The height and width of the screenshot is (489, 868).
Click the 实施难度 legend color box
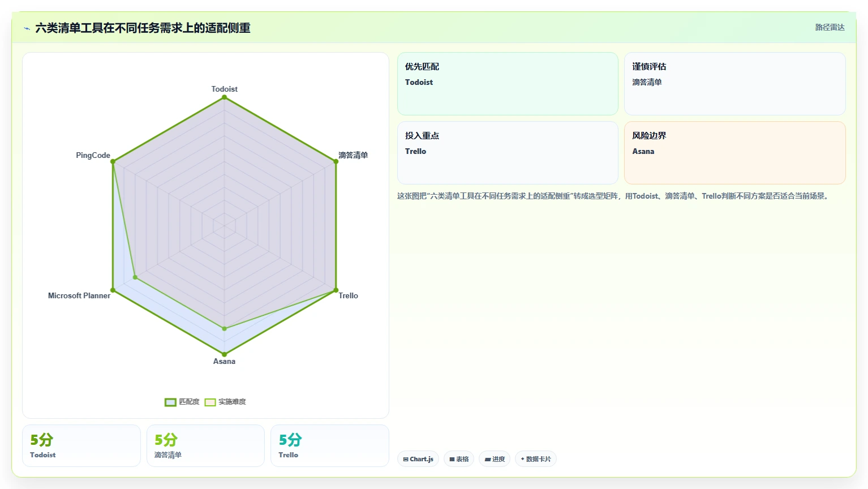210,402
